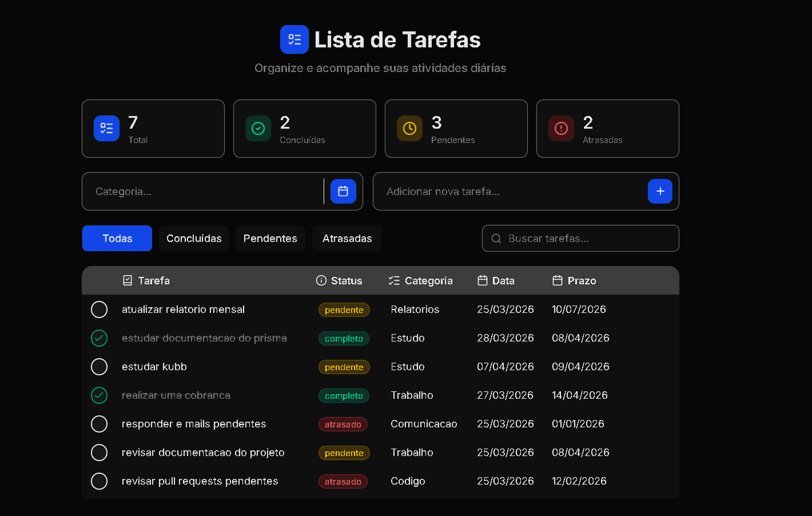Click the Data column calendar icon
Image resolution: width=812 pixels, height=516 pixels.
pyautogui.click(x=482, y=280)
